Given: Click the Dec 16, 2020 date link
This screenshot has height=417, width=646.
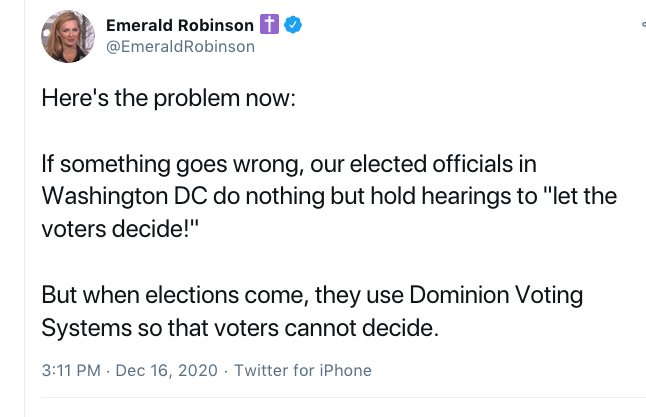Looking at the screenshot, I should [x=167, y=370].
